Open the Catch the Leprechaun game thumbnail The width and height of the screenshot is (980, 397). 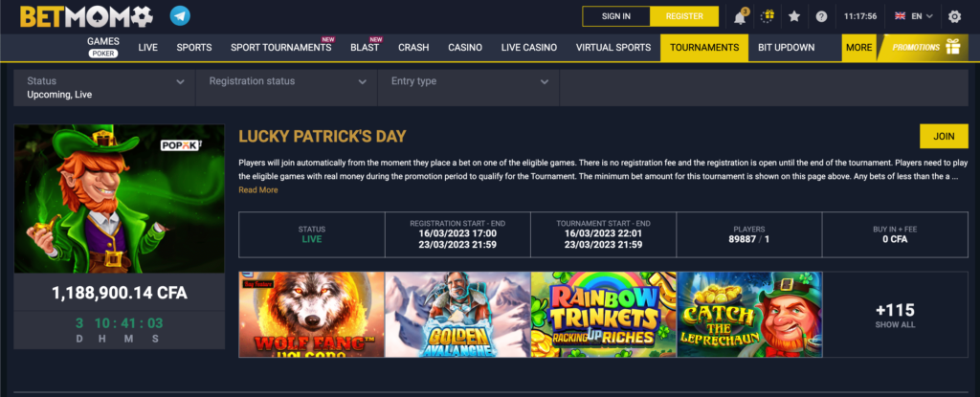749,315
